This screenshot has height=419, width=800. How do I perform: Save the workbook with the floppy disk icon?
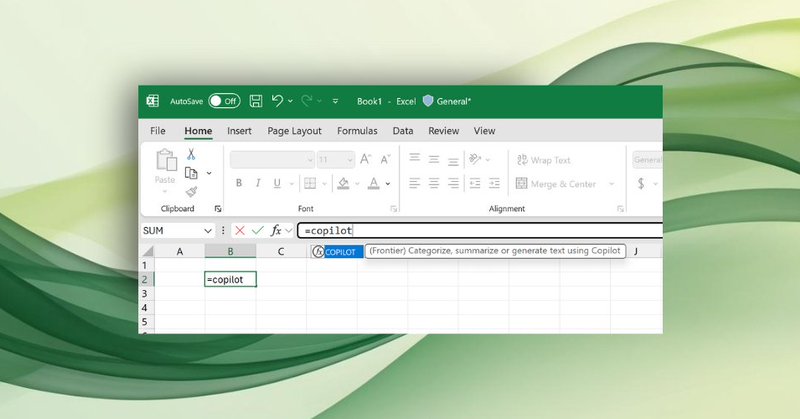click(256, 101)
